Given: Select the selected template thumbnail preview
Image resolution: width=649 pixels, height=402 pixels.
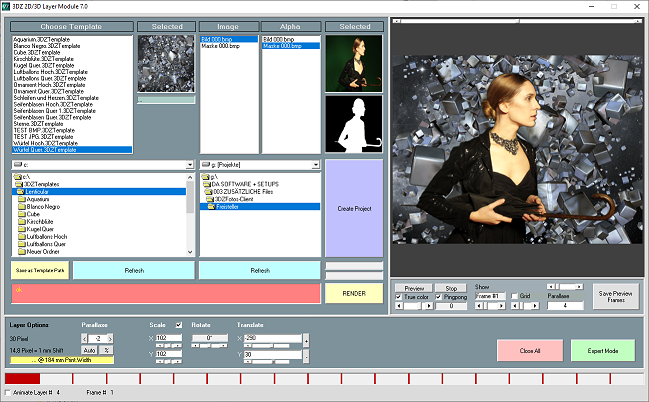Looking at the screenshot, I should [161, 64].
